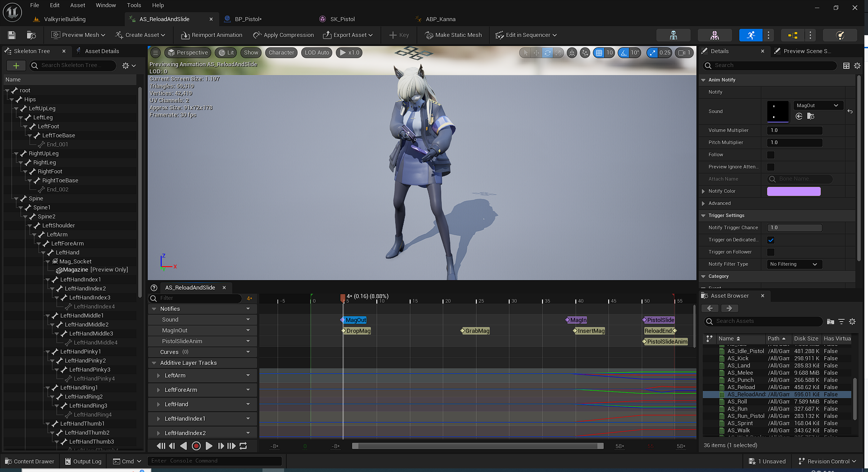
Task: Toggle surface snapping icon in viewport
Action: [585, 53]
